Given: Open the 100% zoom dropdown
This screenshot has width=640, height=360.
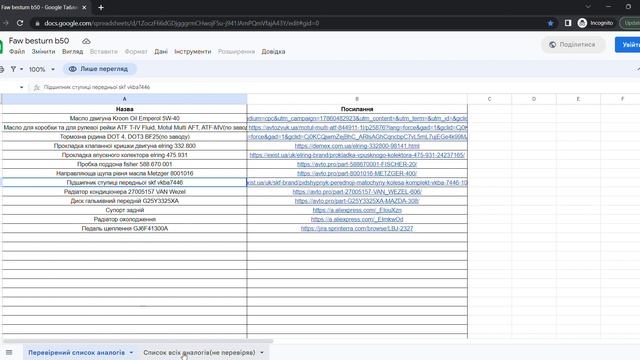Looking at the screenshot, I should [x=42, y=69].
